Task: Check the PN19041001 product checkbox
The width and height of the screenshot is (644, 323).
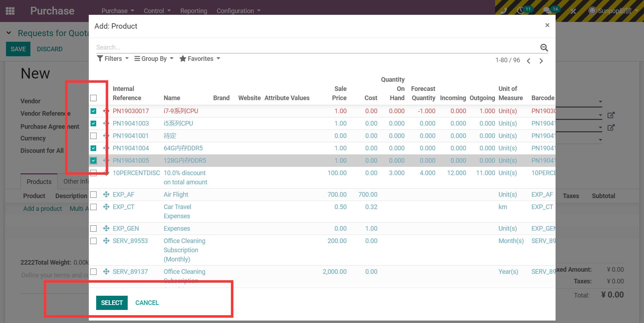Action: click(93, 136)
